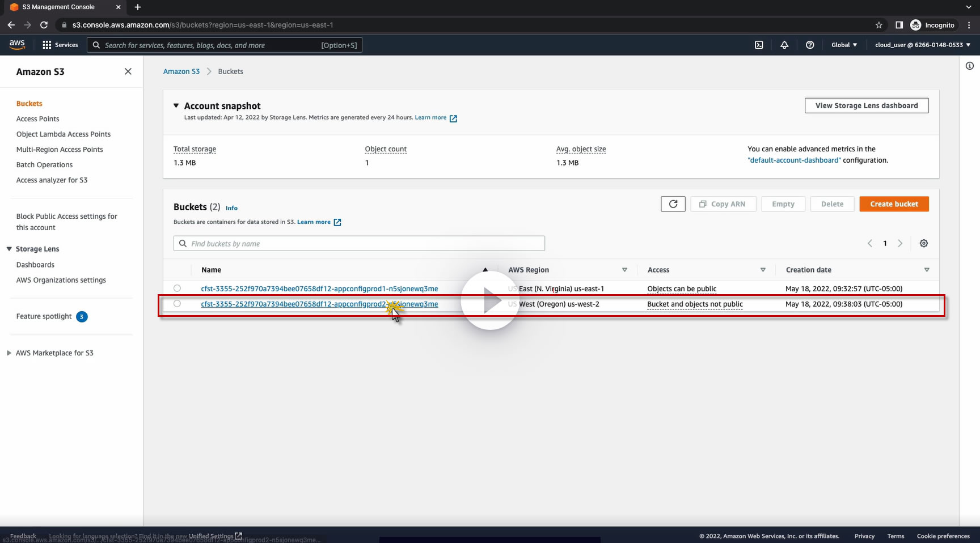The height and width of the screenshot is (543, 980).
Task: Close the Amazon S3 navigation panel
Action: click(x=128, y=71)
